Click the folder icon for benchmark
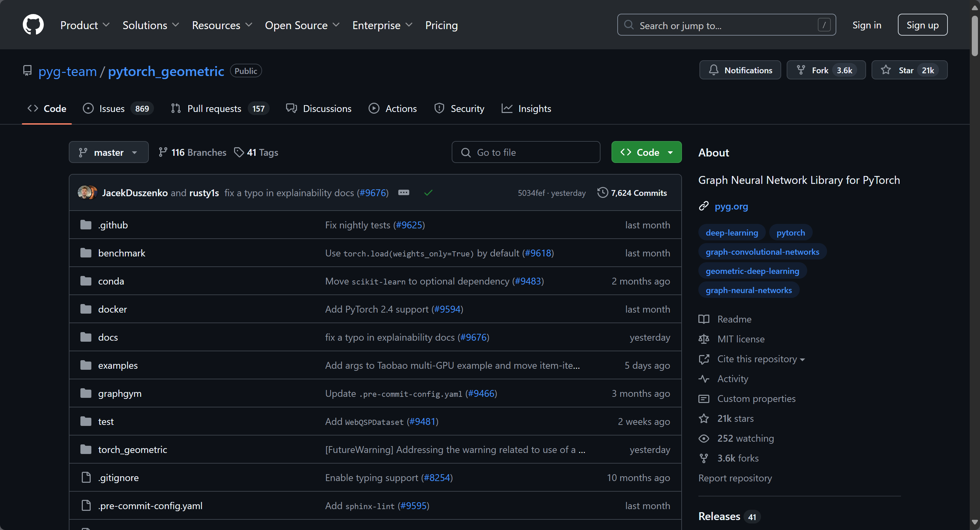The image size is (980, 530). (86, 253)
